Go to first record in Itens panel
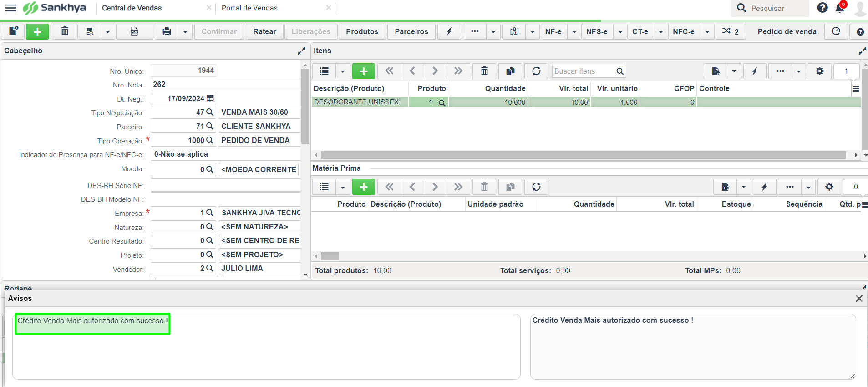 [389, 71]
